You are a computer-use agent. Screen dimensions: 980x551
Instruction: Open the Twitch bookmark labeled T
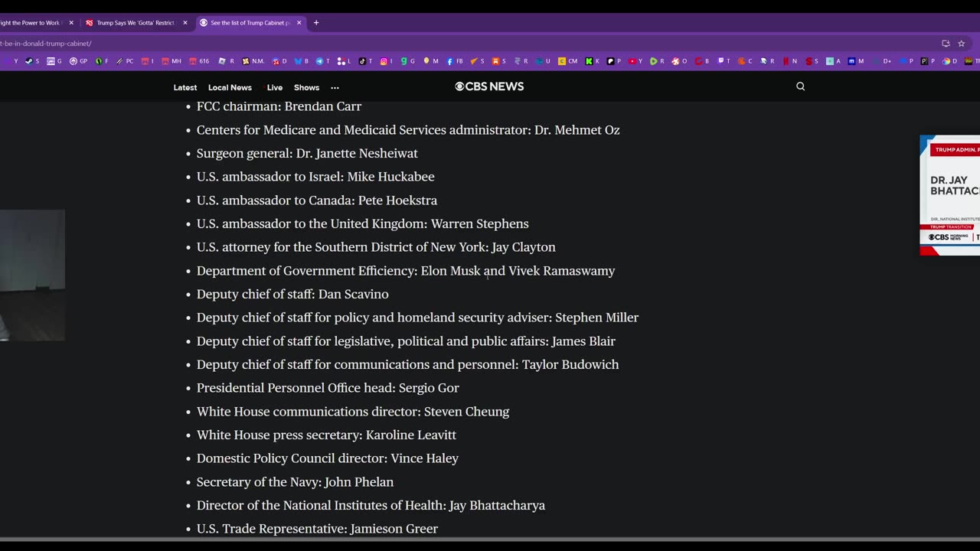(x=724, y=61)
